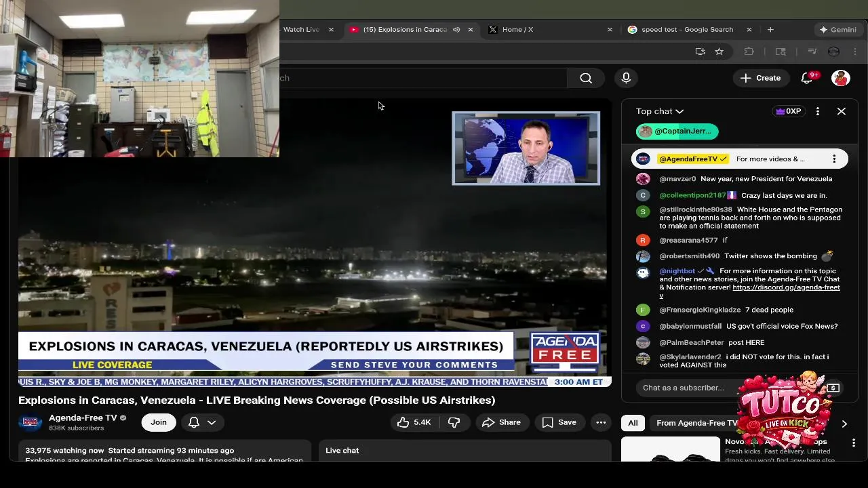Click @reasarana4577 avatar in chat
The height and width of the screenshot is (488, 868).
pos(643,240)
